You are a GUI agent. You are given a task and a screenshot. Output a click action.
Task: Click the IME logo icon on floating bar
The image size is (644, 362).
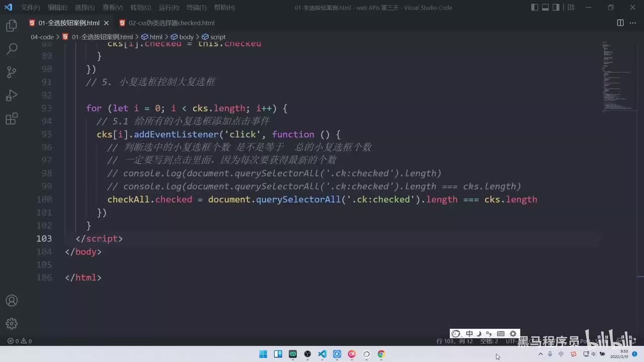456,333
